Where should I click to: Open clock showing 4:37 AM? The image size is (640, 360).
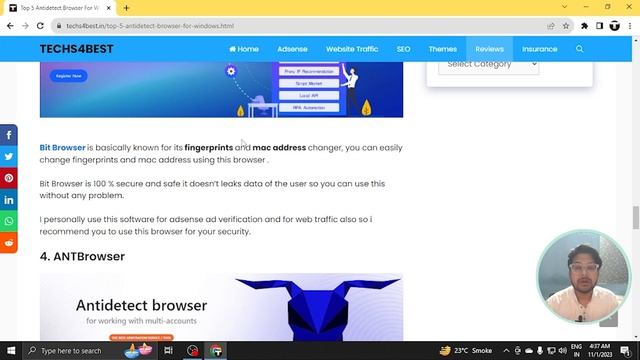coord(600,351)
